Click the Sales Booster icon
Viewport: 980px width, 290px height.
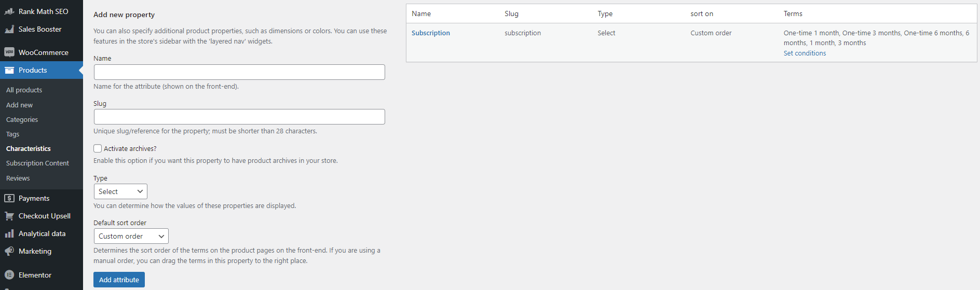point(9,30)
